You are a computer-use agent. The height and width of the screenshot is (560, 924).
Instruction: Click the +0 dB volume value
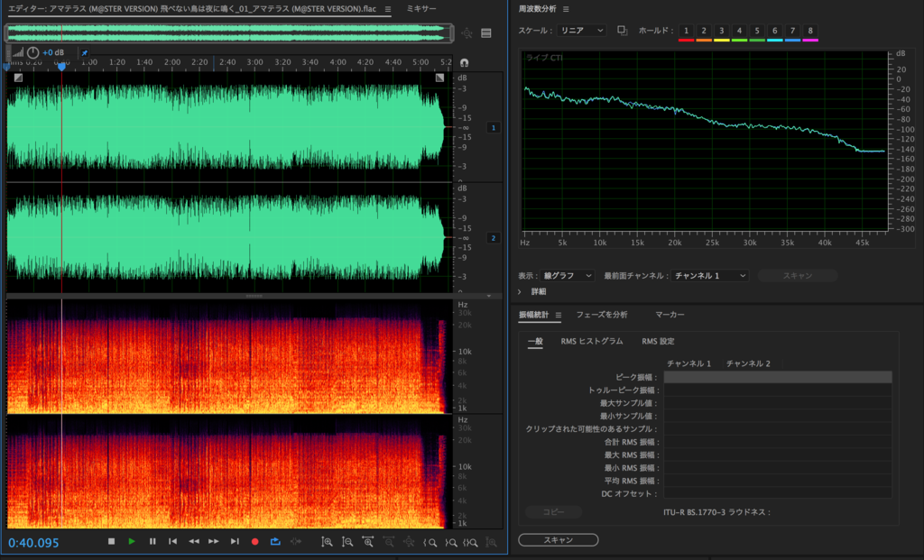click(53, 52)
